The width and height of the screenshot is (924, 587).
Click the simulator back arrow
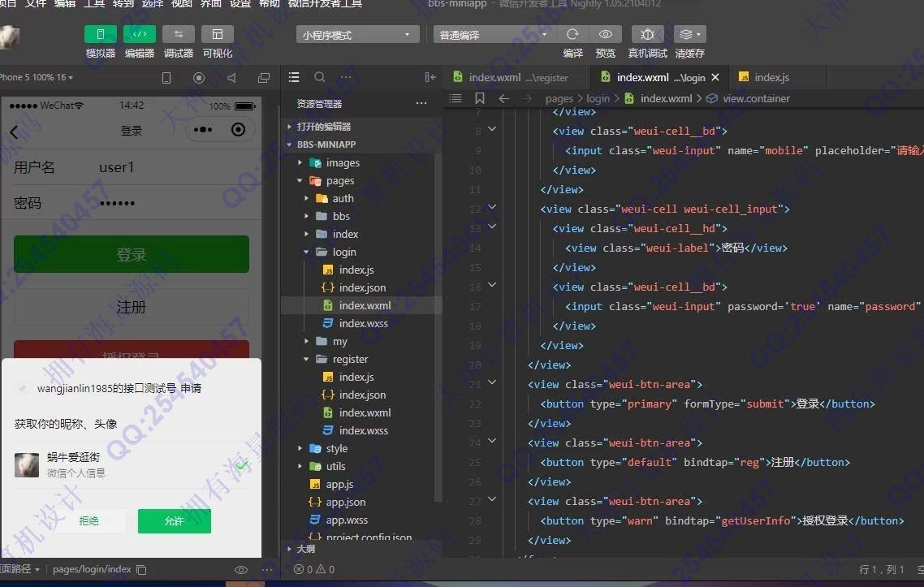pyautogui.click(x=14, y=132)
